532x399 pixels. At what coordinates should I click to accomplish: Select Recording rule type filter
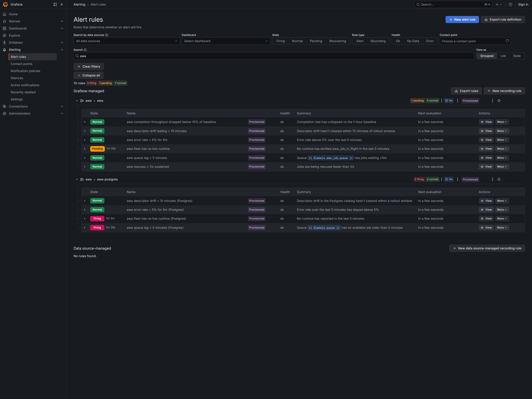point(378,41)
